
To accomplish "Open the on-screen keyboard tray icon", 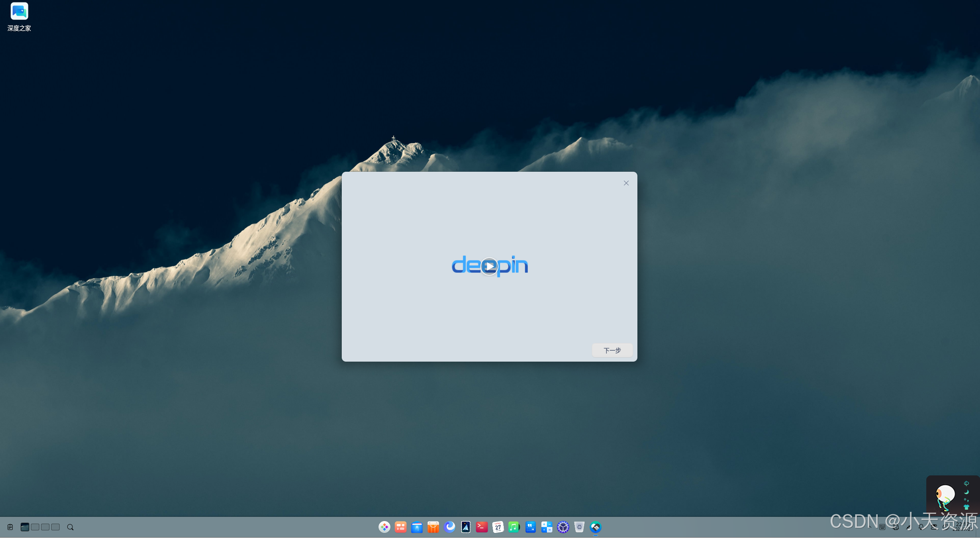I will coord(882,527).
